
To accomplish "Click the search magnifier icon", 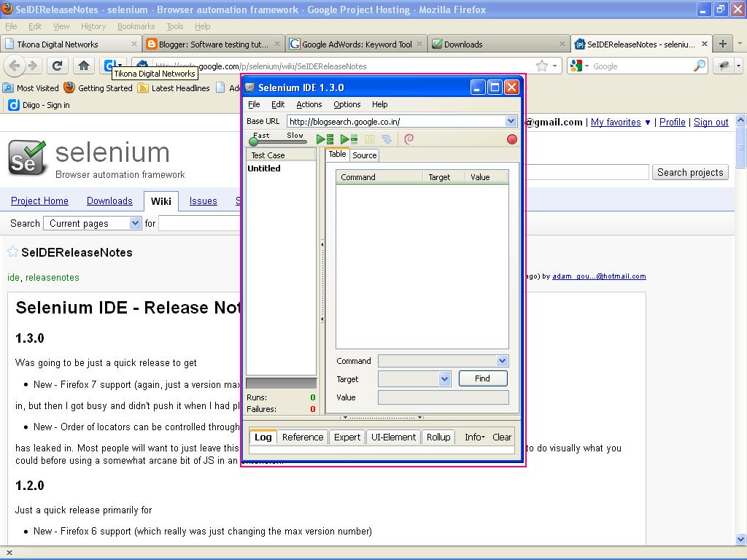I will coord(700,66).
